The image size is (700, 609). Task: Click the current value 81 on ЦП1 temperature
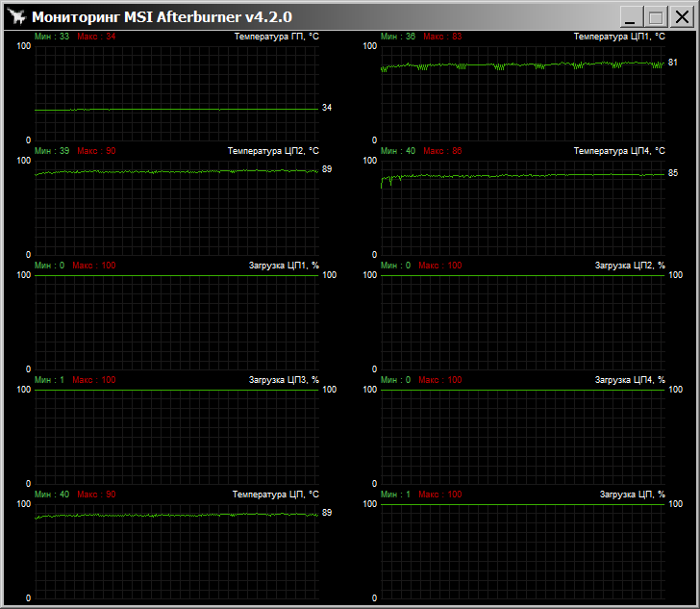click(673, 63)
